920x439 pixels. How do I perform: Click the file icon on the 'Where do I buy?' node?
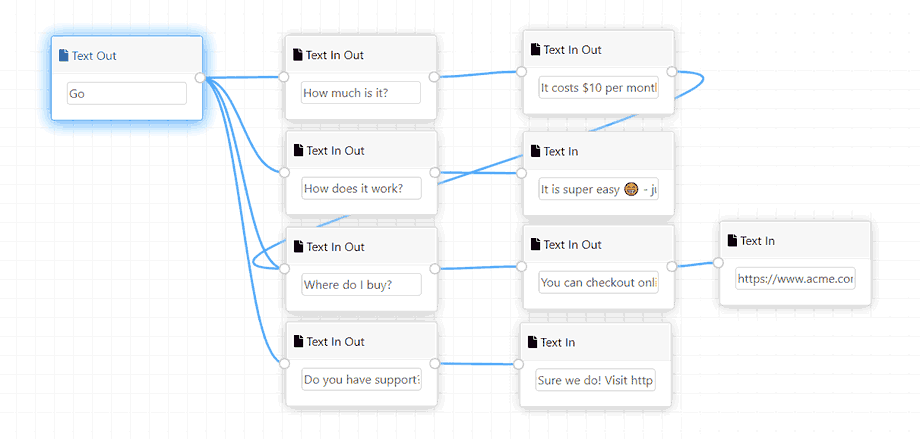(298, 247)
